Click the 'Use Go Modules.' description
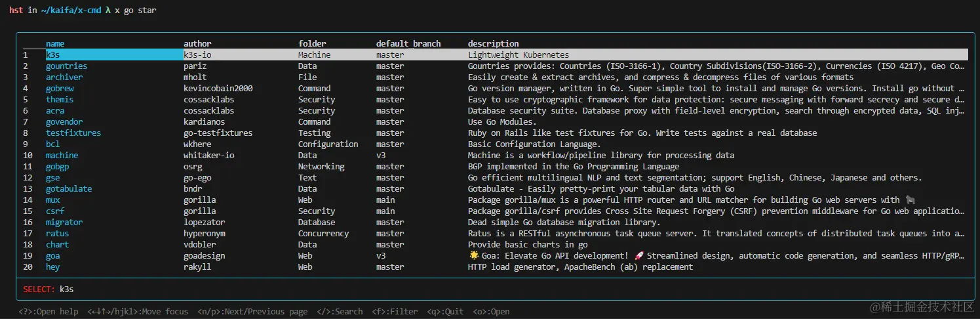Screen dimensions: 980x319 coord(502,122)
